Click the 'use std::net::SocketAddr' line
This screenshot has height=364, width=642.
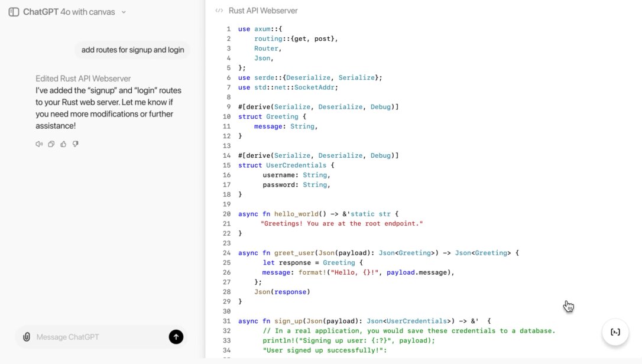click(x=287, y=87)
